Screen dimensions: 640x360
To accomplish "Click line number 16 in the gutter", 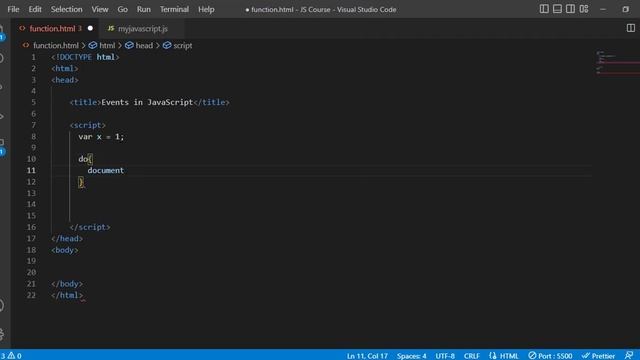I will [31, 227].
